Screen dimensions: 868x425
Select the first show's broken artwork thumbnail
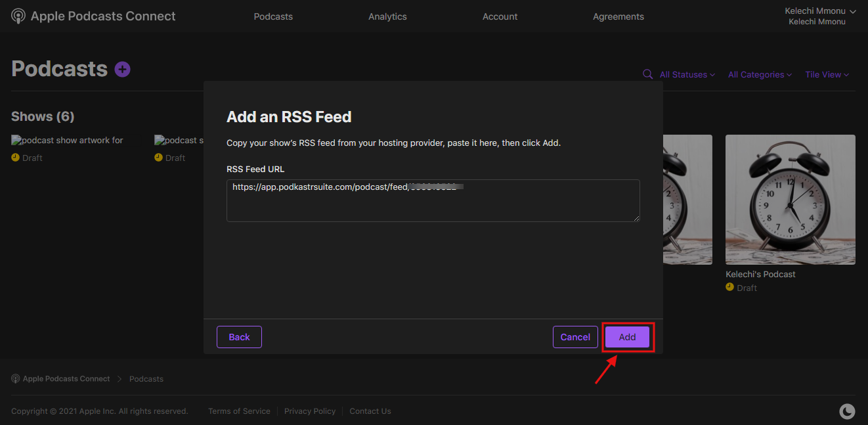67,140
